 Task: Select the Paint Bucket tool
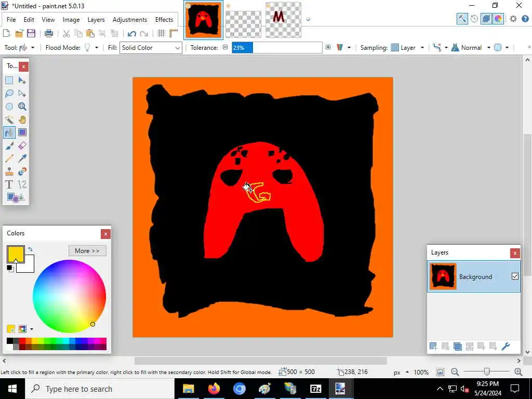pyautogui.click(x=9, y=132)
